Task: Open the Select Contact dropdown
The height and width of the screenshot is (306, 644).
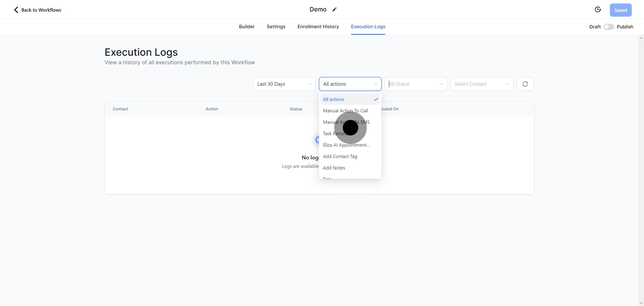Action: [x=481, y=84]
